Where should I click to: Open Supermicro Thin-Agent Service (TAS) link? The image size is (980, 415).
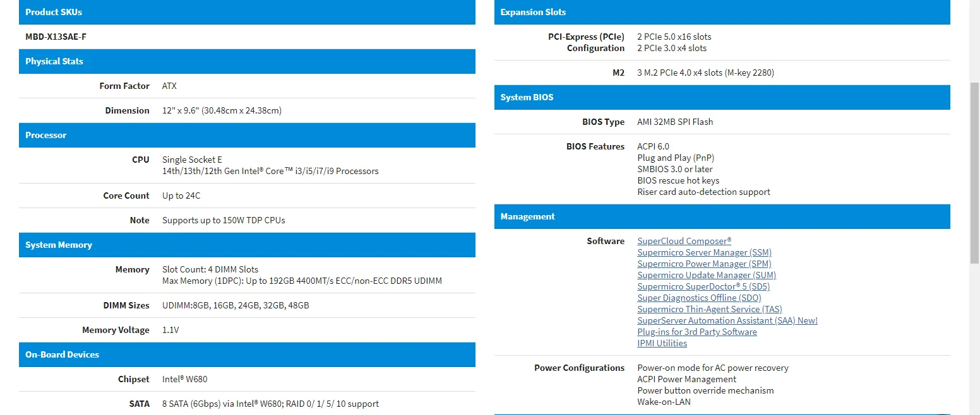point(710,309)
